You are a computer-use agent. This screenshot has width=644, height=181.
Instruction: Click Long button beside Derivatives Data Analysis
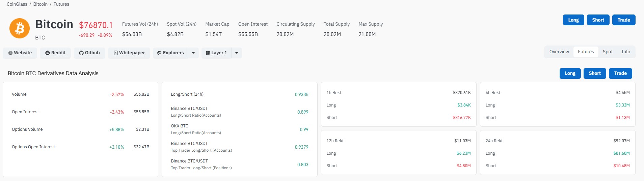570,73
